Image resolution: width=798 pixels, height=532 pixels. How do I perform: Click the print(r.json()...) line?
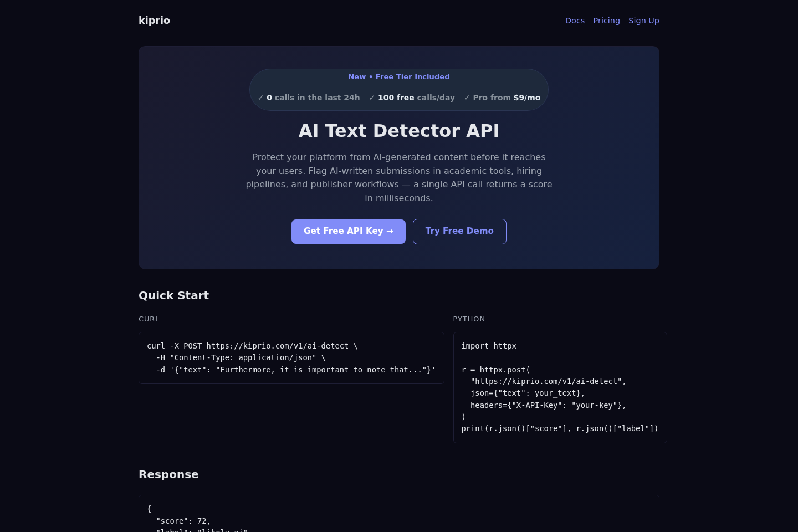[560, 428]
